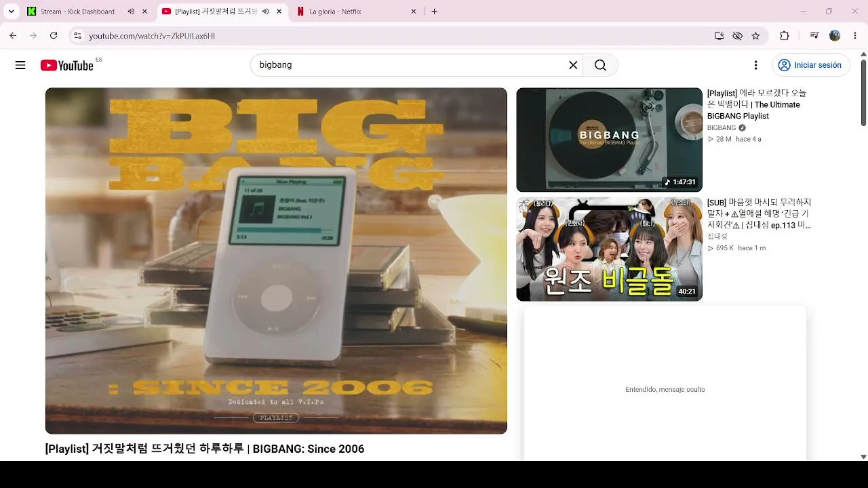Open a new browser tab

435,12
